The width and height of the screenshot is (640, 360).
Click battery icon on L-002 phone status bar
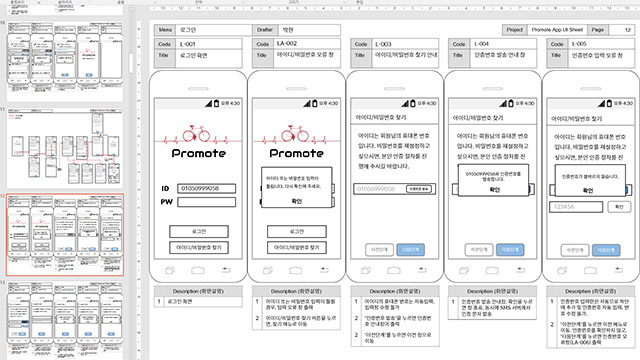pos(315,103)
